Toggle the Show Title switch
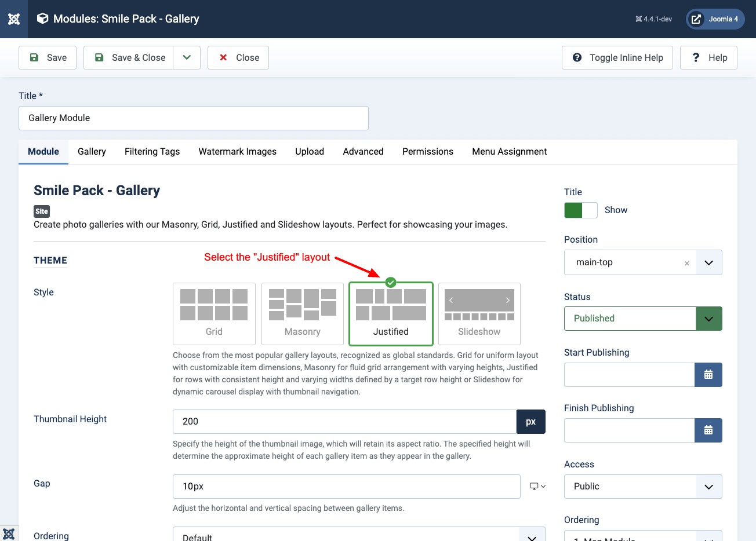Image resolution: width=756 pixels, height=541 pixels. click(581, 210)
